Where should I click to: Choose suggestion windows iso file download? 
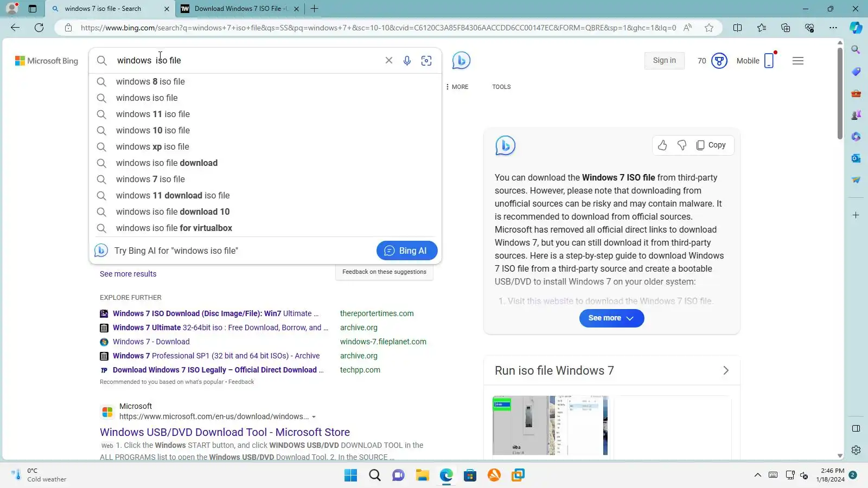[265, 163]
